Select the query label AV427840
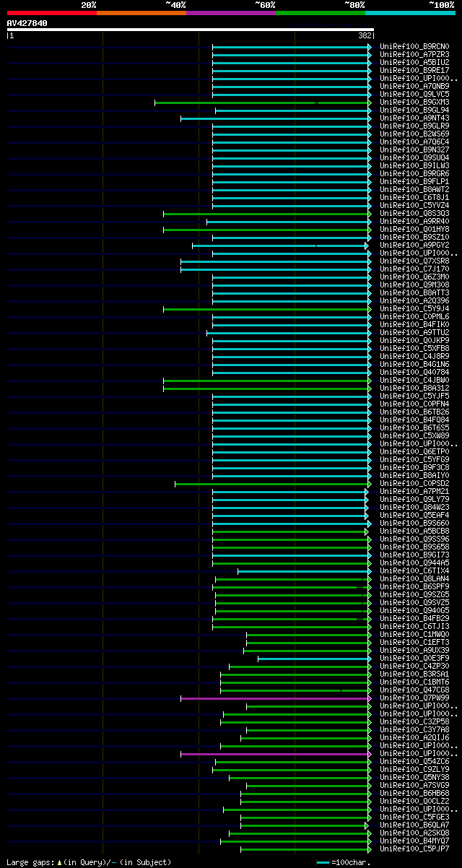462x868 pixels. click(27, 23)
